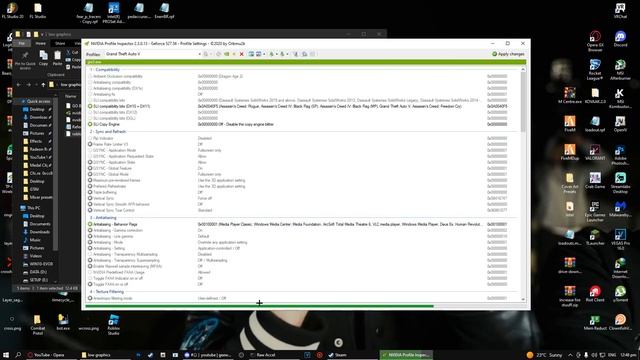Screen dimensions: 640x360
Task: Click the gear icon beside Antialiasing - Behavior Flags
Action: pos(90,224)
